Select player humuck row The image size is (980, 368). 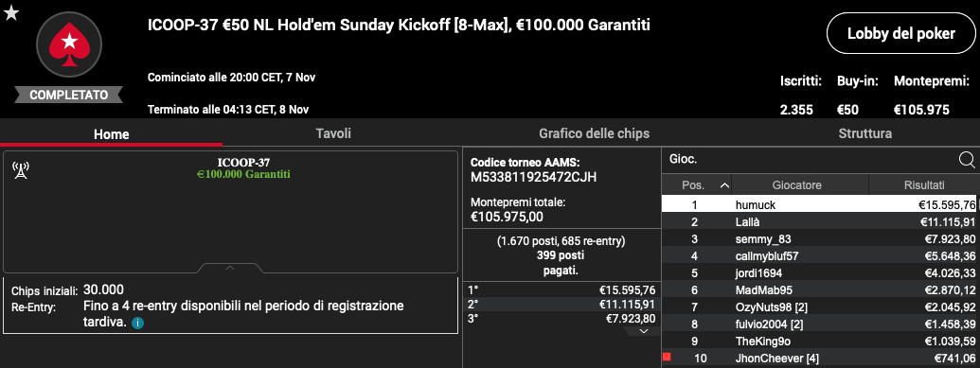coord(819,204)
